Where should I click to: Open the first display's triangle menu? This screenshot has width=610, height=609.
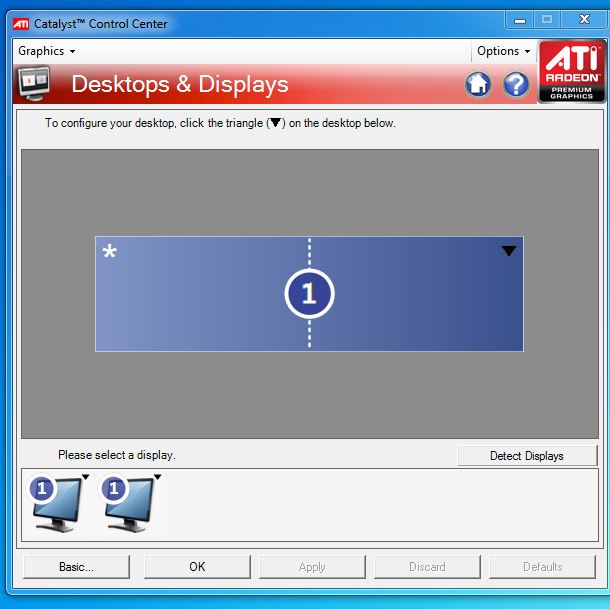(86, 477)
